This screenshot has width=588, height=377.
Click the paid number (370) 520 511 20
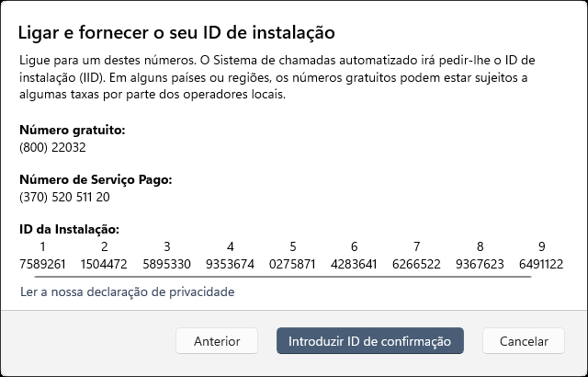coord(64,196)
